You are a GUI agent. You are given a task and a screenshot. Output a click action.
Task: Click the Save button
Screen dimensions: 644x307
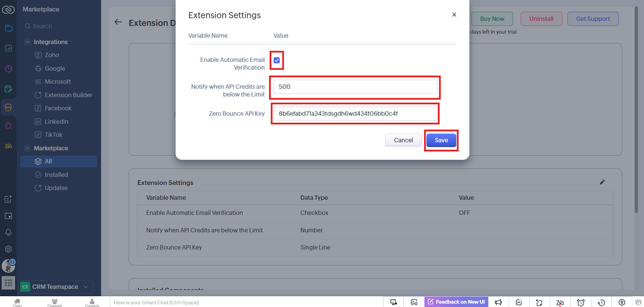441,140
